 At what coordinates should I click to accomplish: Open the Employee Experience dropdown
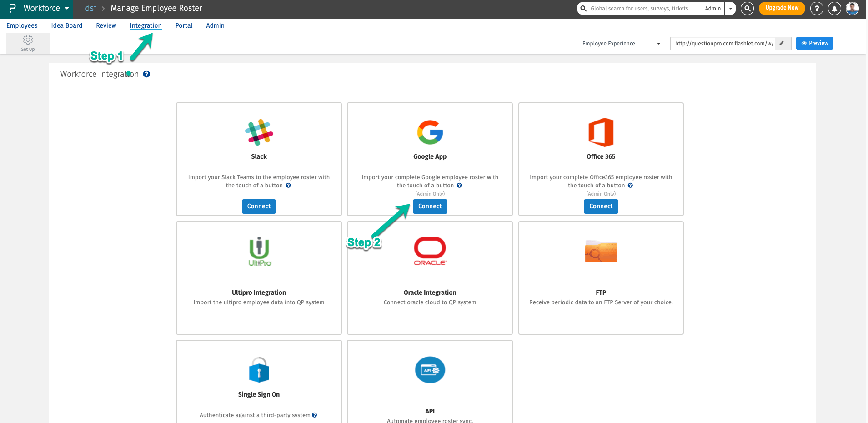[x=621, y=44]
